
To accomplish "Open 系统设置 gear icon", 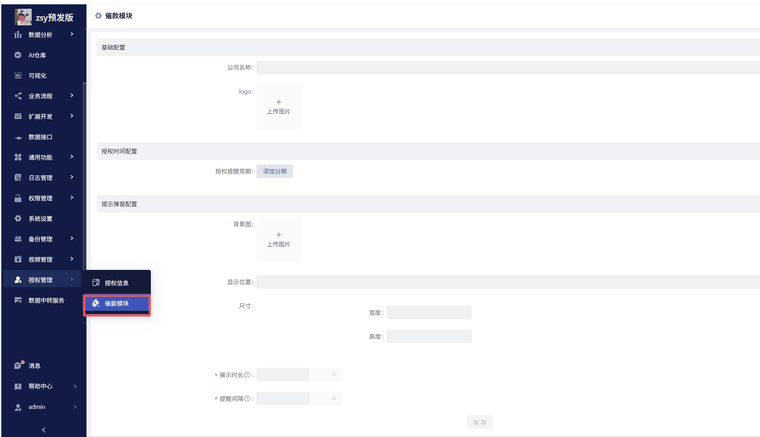I will [x=18, y=218].
